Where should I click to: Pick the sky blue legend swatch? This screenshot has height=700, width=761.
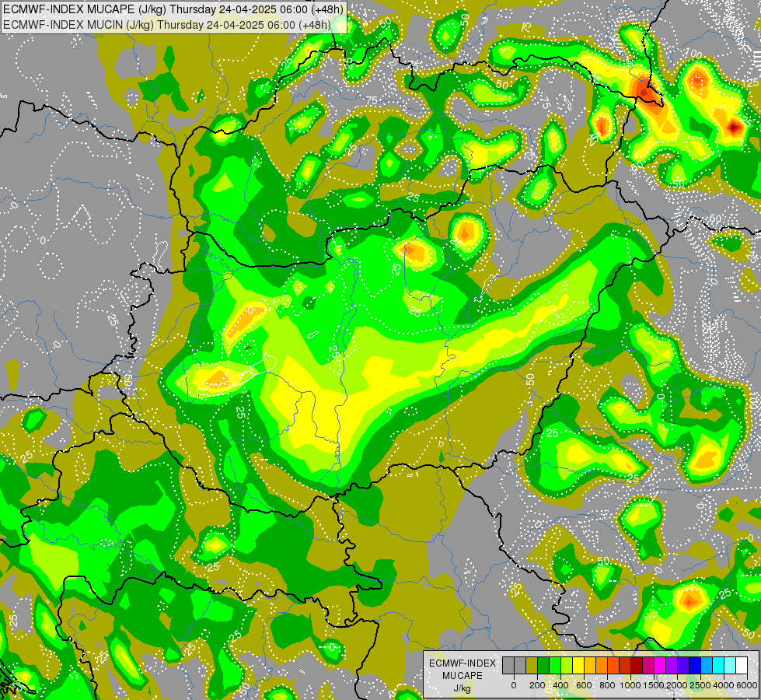[x=707, y=666]
